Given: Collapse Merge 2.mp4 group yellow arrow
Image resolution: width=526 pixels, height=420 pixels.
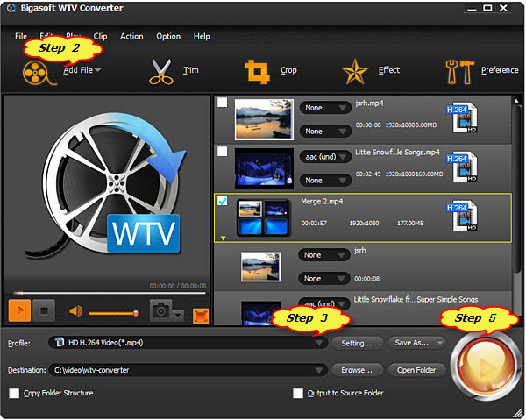Looking at the screenshot, I should [223, 238].
